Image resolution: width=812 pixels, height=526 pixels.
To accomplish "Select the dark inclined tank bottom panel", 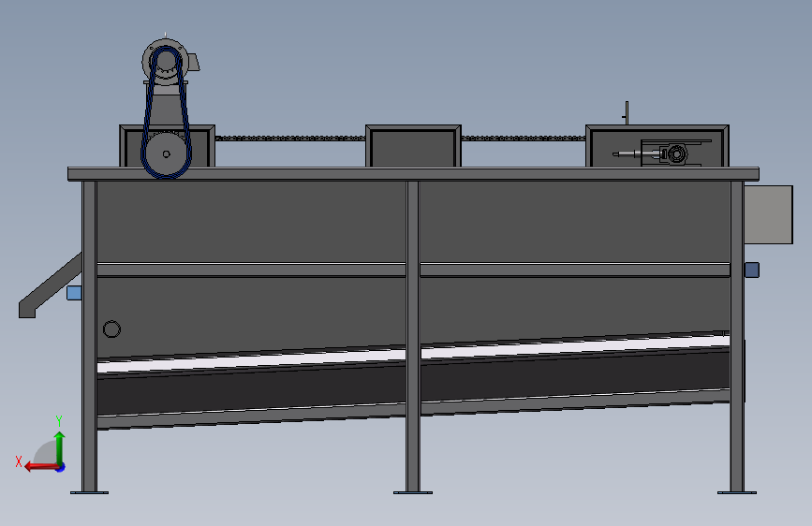I will click(x=413, y=382).
